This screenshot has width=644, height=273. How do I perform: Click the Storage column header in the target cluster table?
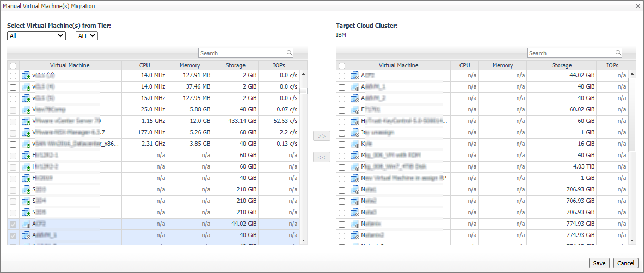pos(562,65)
